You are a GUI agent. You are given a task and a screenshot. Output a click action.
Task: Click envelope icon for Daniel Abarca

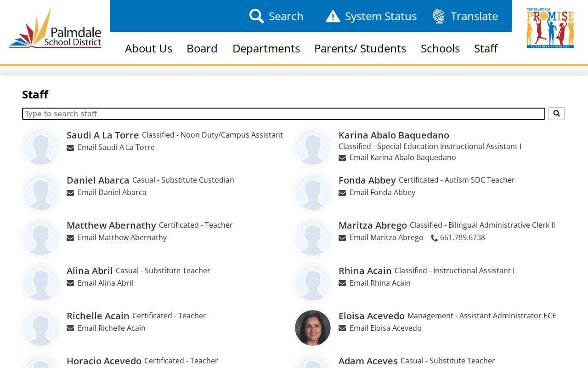70,193
